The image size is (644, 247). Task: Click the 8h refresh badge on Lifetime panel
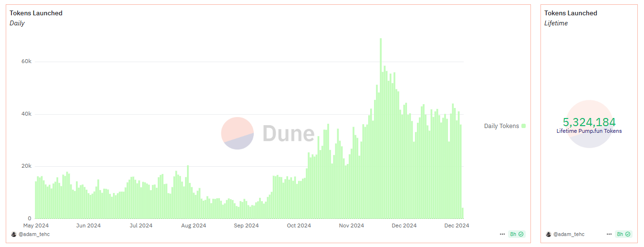tap(623, 235)
